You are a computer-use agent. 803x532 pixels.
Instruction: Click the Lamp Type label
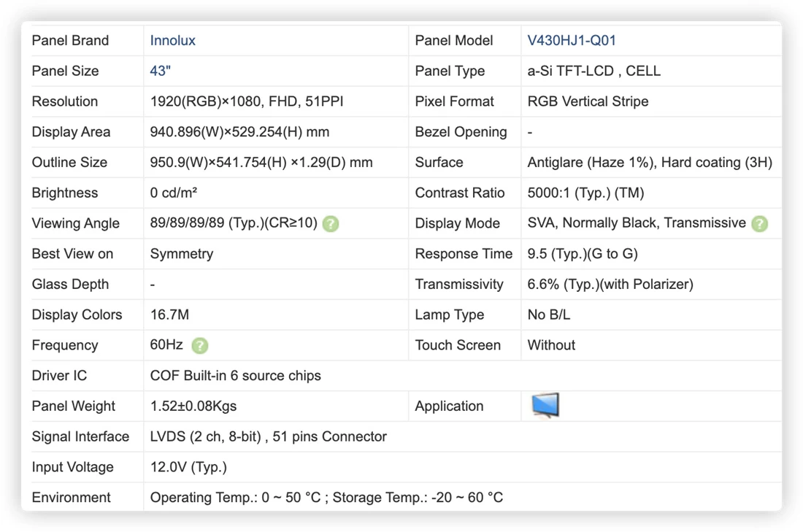tap(449, 315)
